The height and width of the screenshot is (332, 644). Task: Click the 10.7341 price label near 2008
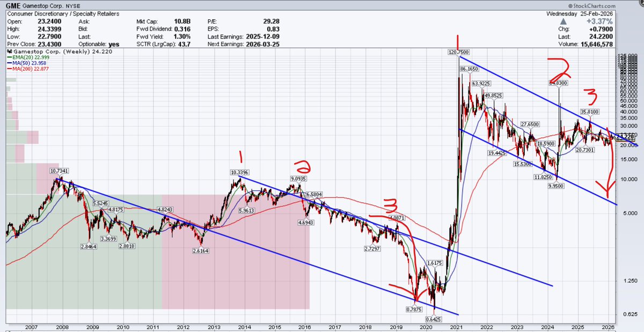coord(60,171)
